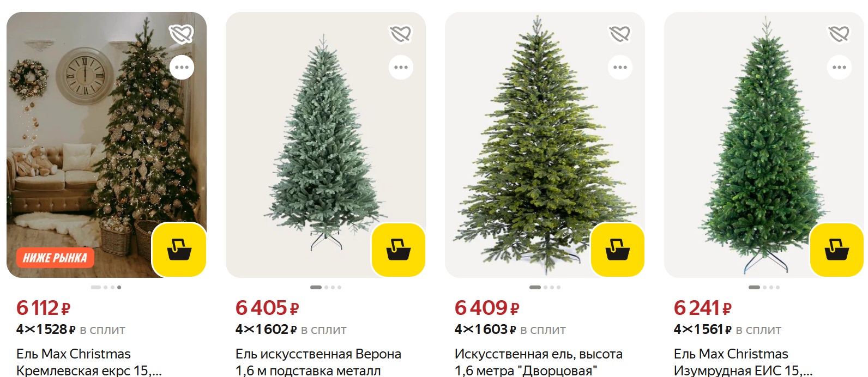The image size is (868, 377).
Task: Add Верона ель to cart using basket button
Action: [399, 250]
